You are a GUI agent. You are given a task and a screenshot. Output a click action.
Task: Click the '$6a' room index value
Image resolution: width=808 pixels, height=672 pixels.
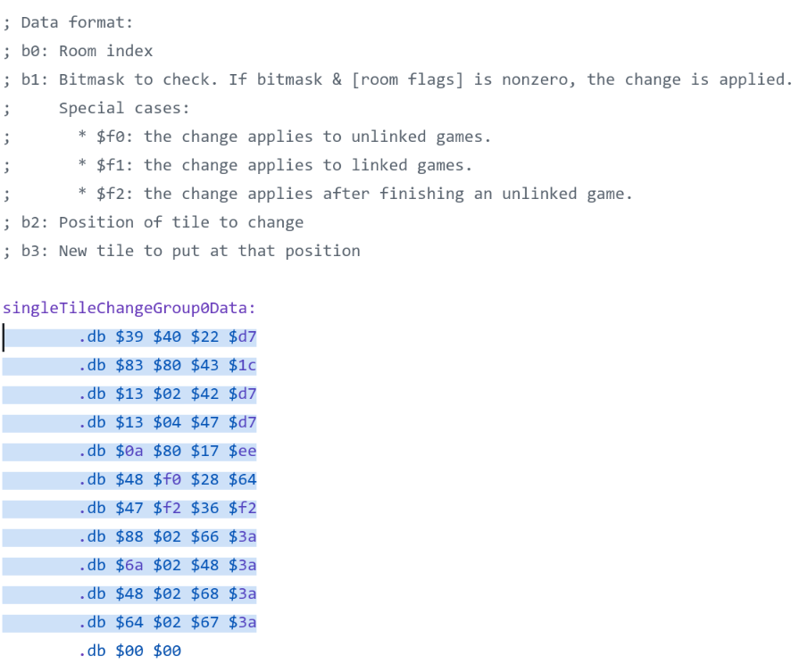click(129, 565)
